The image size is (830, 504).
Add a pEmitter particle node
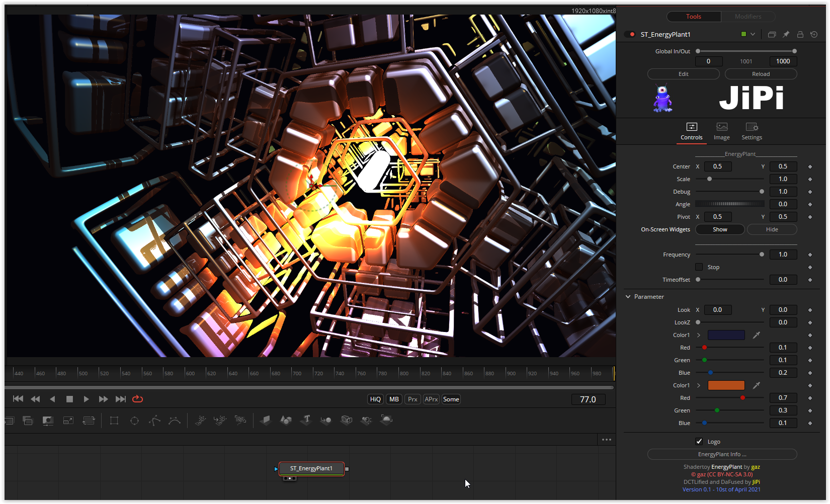[x=200, y=421]
